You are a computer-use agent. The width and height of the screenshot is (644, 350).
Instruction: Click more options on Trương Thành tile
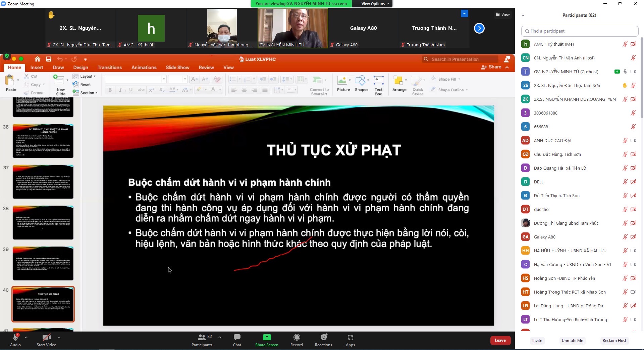click(x=464, y=13)
